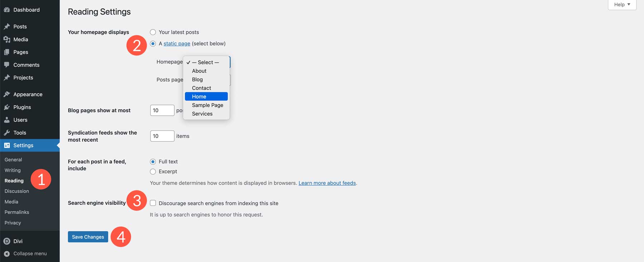Click the Collapse menu arrow icon
Screen dimensions: 644x262
7,254
